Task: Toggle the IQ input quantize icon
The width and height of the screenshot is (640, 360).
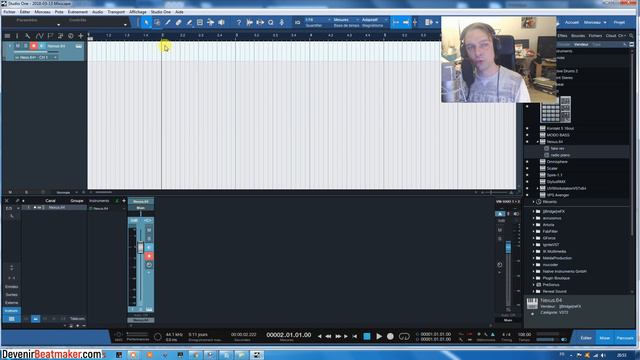Action: pos(298,22)
